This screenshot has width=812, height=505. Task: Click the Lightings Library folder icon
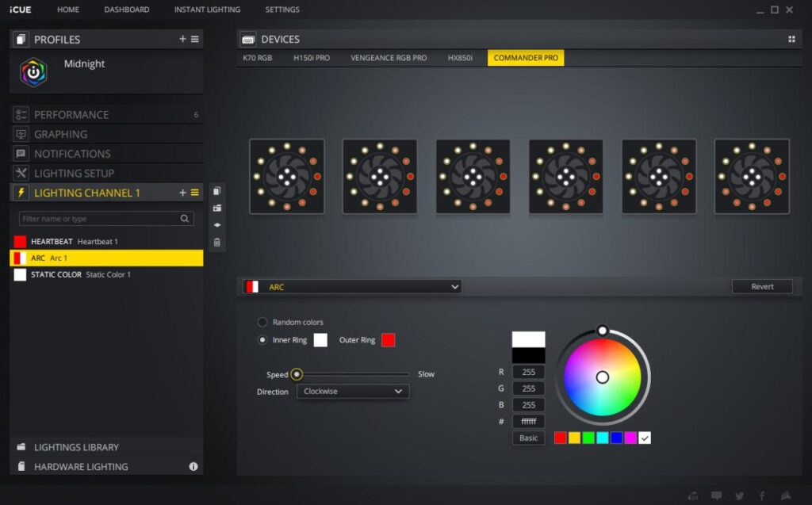click(21, 447)
